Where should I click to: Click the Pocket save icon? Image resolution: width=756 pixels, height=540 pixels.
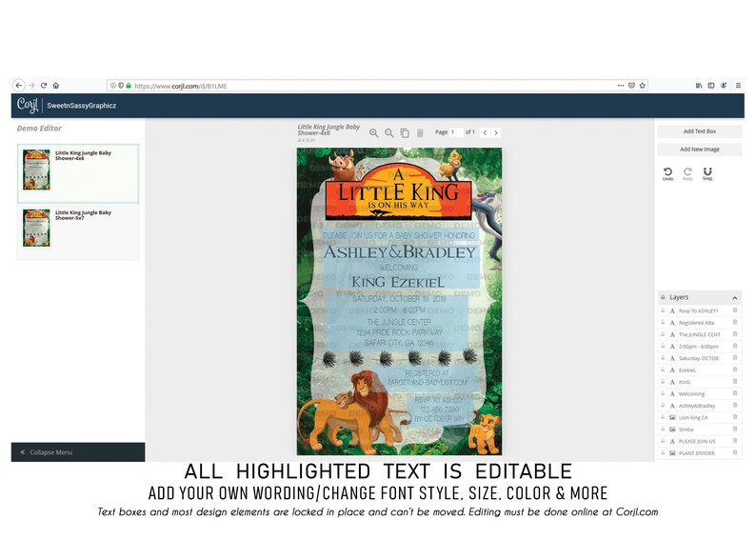tap(631, 86)
